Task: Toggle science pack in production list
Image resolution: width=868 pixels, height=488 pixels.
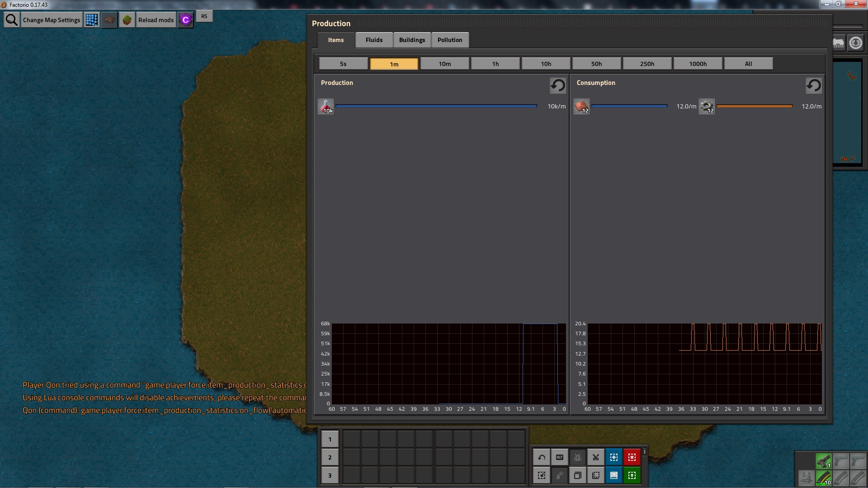Action: pos(325,107)
